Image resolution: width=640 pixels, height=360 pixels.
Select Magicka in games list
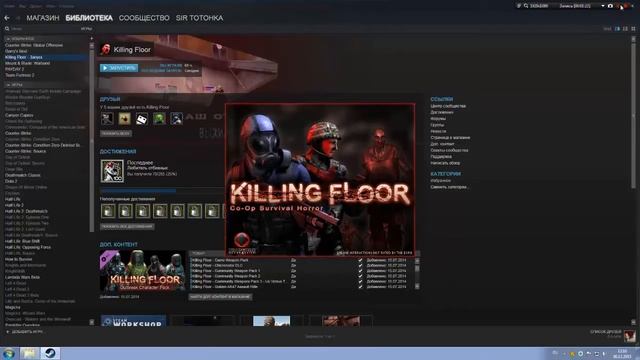tap(13, 307)
